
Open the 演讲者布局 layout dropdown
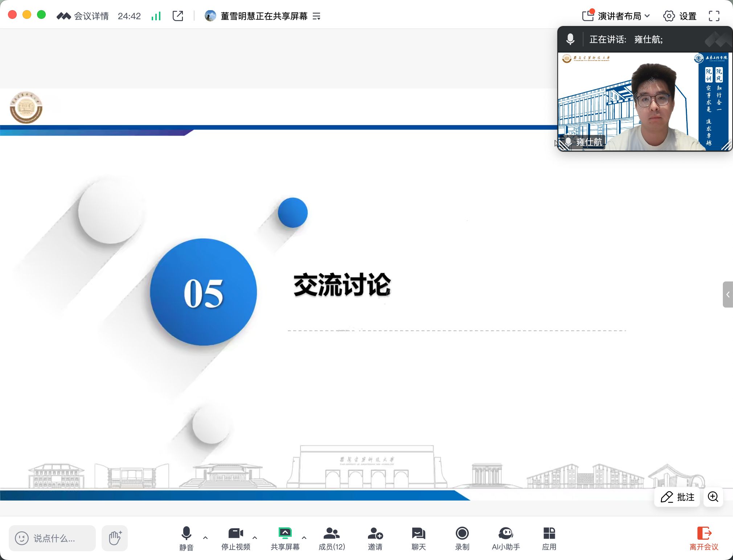(616, 16)
